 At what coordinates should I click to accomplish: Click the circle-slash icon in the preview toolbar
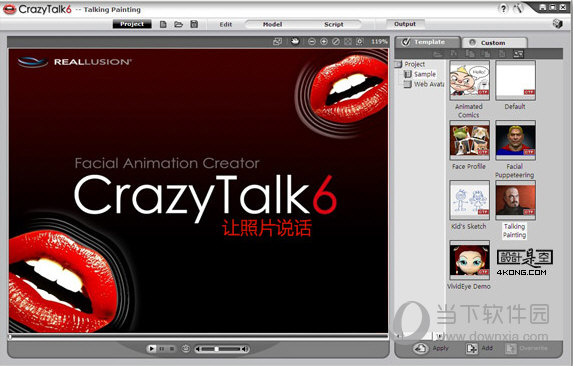(335, 42)
